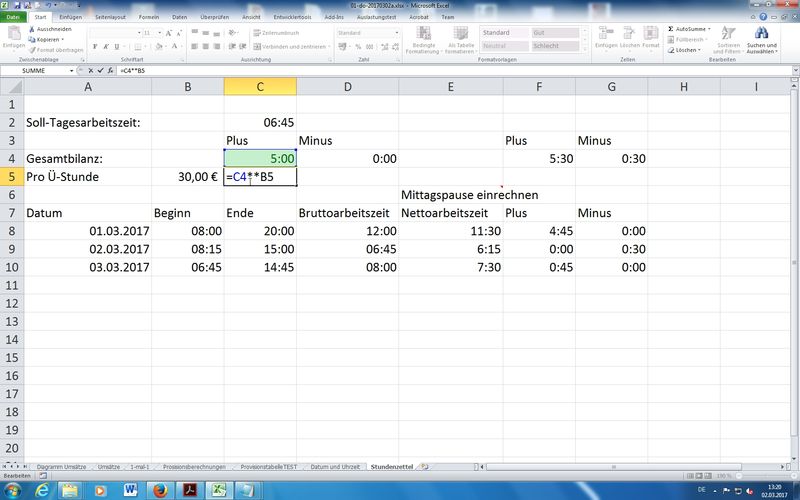The image size is (800, 500).
Task: Switch to the Datum und Uhrzeit sheet
Action: [x=335, y=467]
